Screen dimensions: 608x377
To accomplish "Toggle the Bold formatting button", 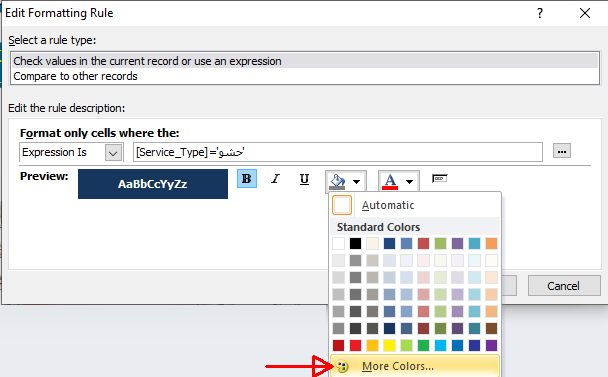I will (247, 179).
